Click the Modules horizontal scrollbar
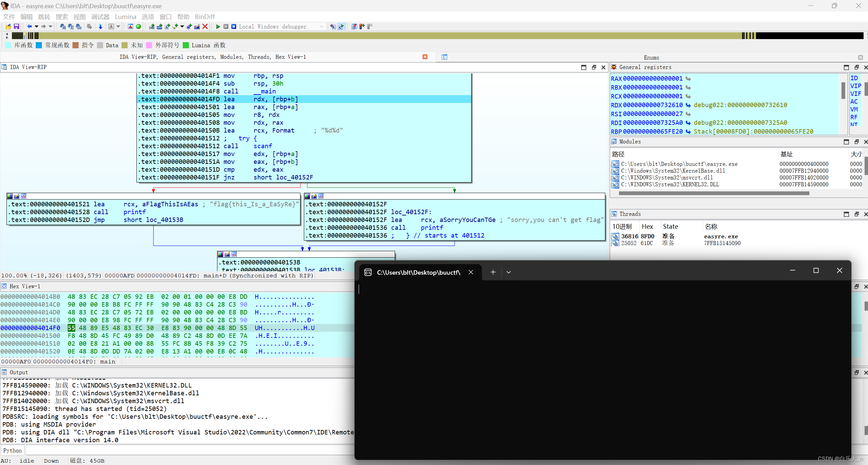868x465 pixels. [x=714, y=193]
